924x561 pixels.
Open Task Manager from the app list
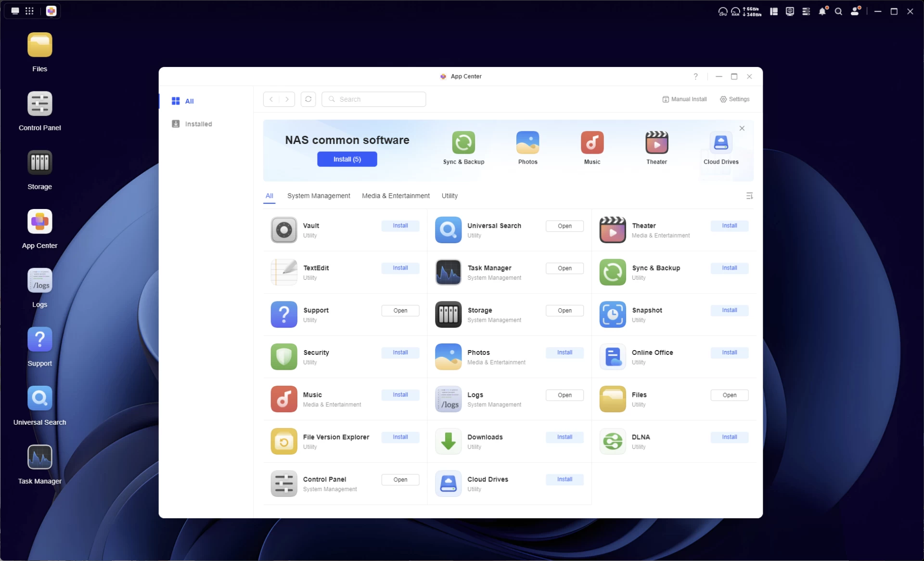[x=565, y=269]
